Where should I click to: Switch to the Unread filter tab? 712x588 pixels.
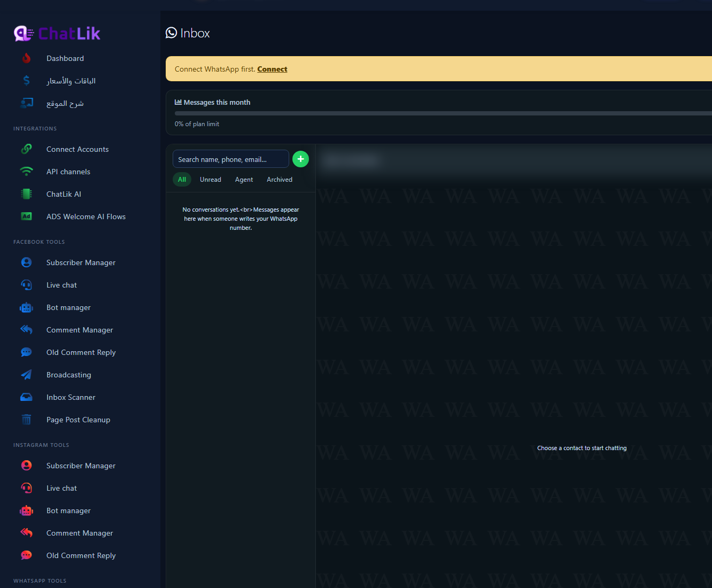(x=211, y=180)
